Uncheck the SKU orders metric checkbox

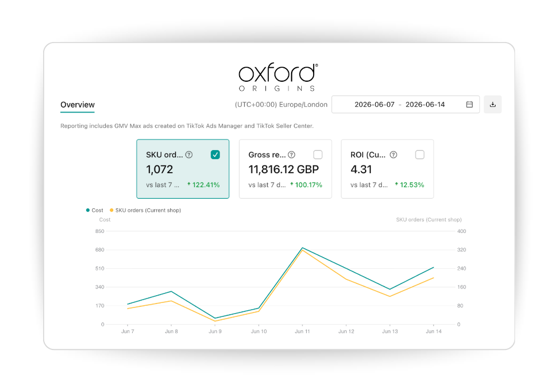(215, 155)
